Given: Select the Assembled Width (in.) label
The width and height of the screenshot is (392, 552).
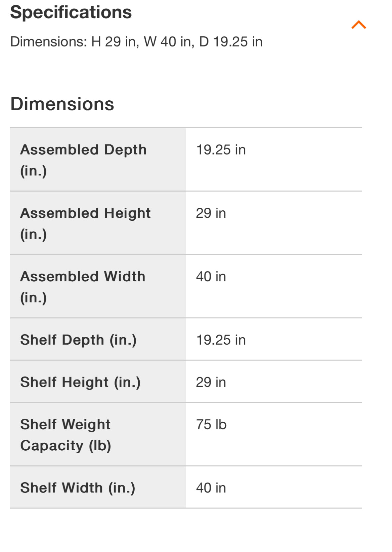Looking at the screenshot, I should (x=83, y=286).
